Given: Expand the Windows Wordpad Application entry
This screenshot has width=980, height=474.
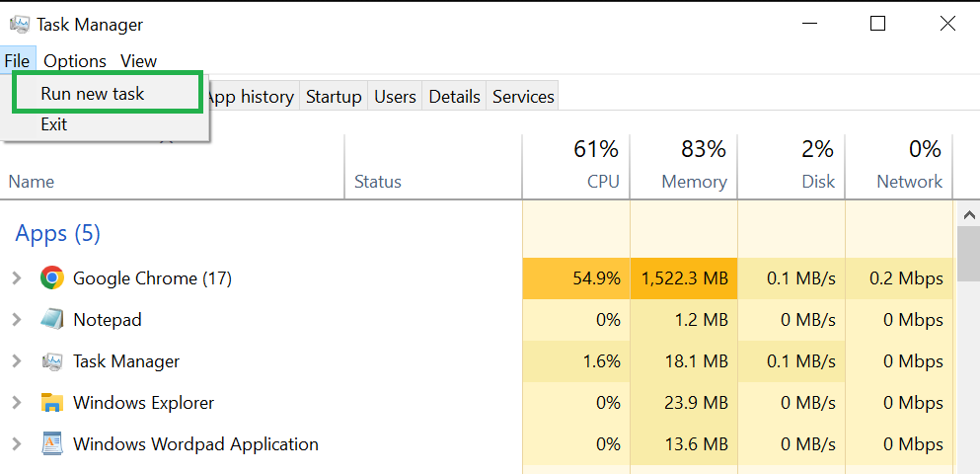Looking at the screenshot, I should click(17, 444).
